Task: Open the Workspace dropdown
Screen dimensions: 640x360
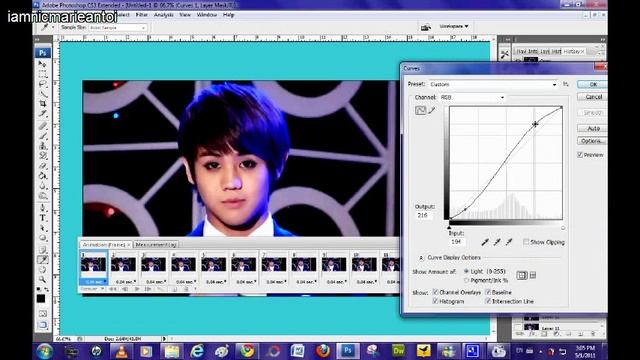Action: click(454, 26)
